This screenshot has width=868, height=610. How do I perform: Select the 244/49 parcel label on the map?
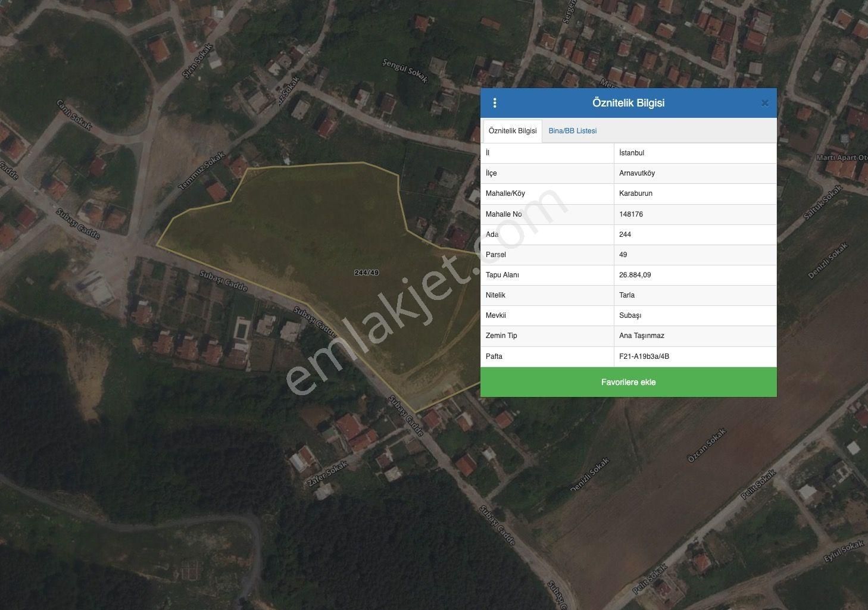click(x=366, y=271)
